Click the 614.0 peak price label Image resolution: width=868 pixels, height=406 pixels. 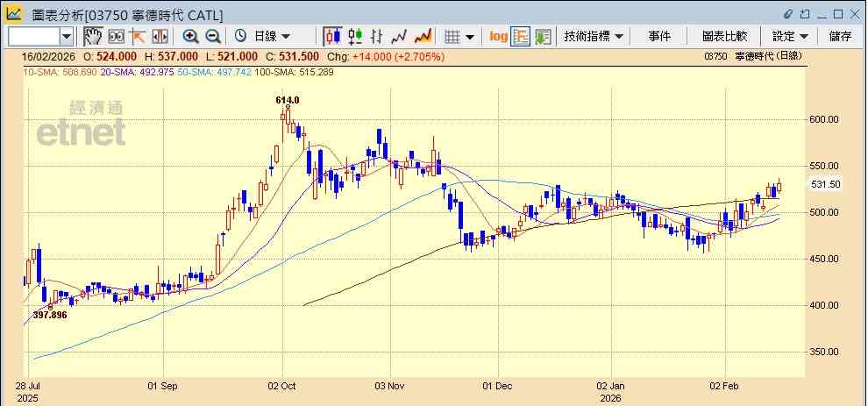(x=288, y=100)
